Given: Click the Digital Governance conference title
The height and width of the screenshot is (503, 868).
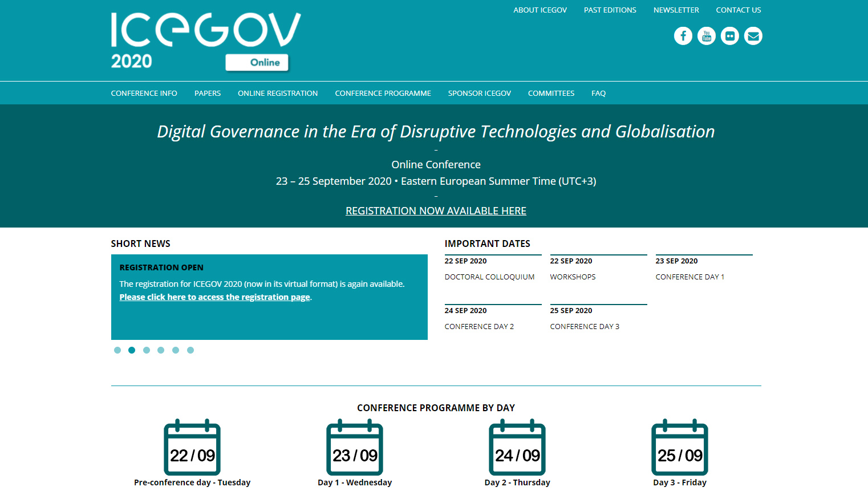Looking at the screenshot, I should [x=436, y=132].
